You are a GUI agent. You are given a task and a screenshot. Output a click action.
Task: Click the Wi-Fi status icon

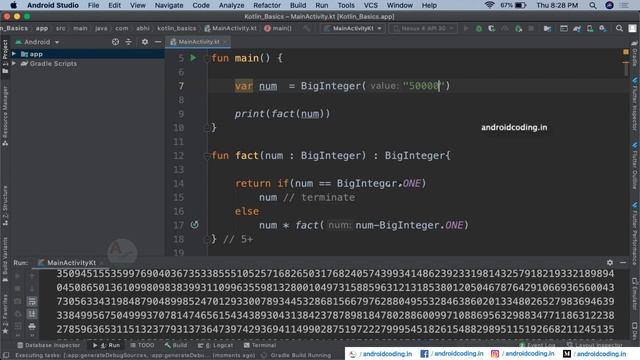click(489, 5)
